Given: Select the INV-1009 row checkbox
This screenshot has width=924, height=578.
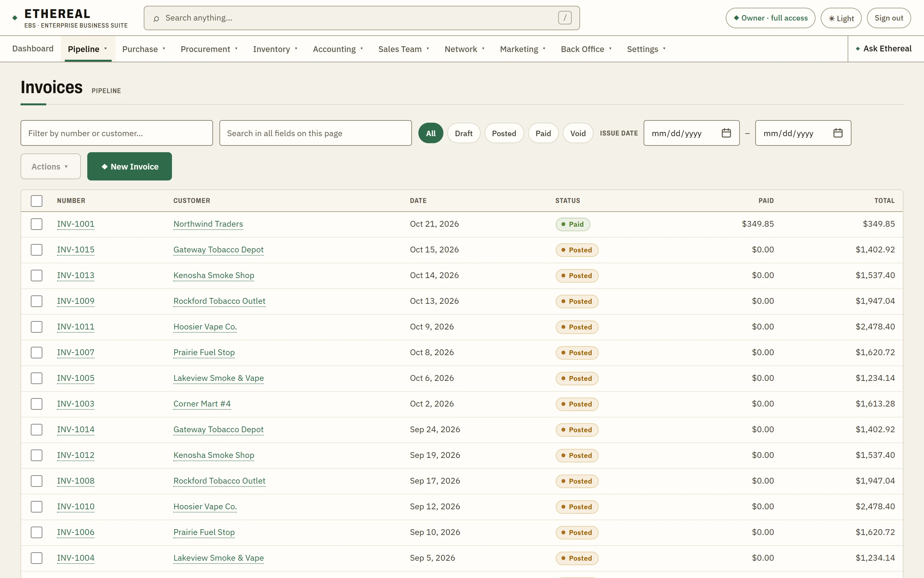Looking at the screenshot, I should pos(37,301).
